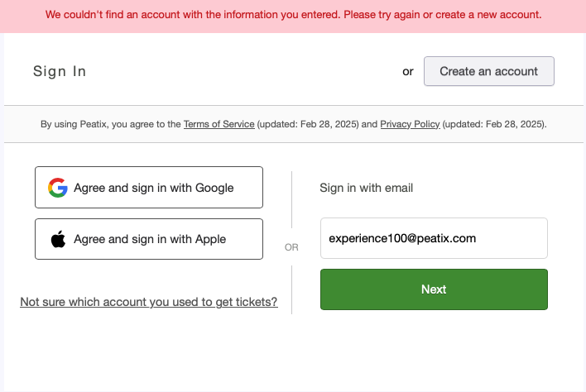Click the Apple logo icon
The image size is (586, 392).
pyautogui.click(x=58, y=239)
